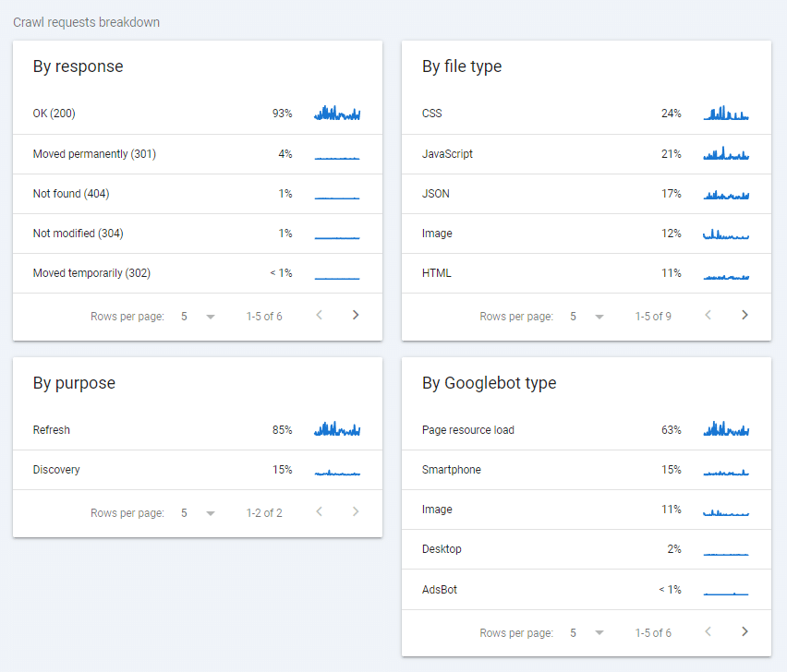The height and width of the screenshot is (672, 787).
Task: Click the 63% value for Page resource load
Action: coord(671,430)
